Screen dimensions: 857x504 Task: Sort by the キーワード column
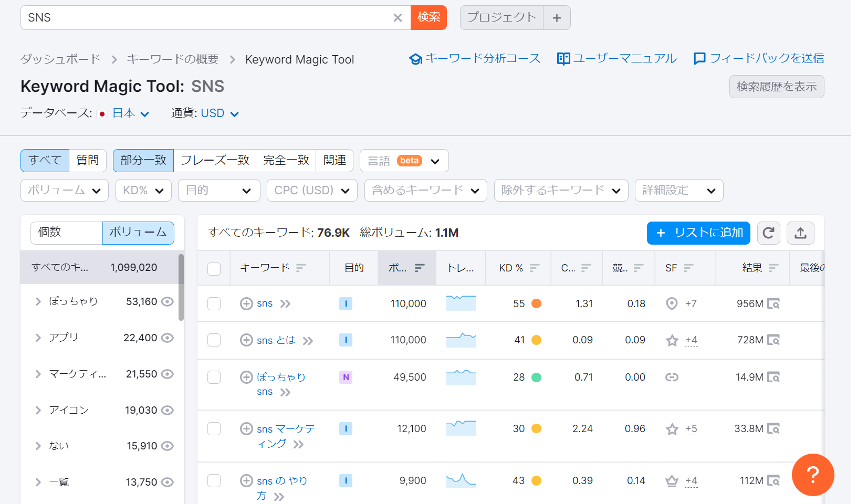[x=301, y=268]
